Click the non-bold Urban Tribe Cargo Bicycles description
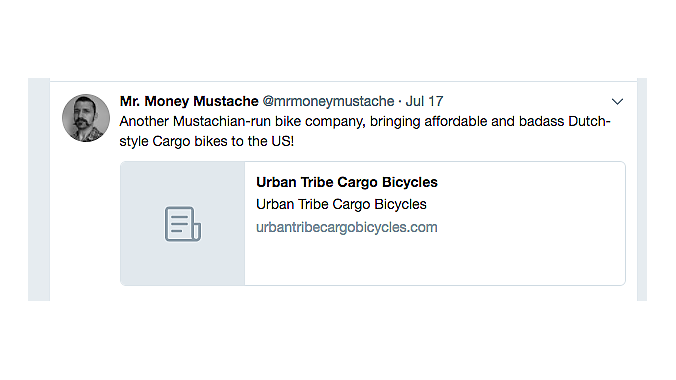The height and width of the screenshot is (380, 676). pos(341,204)
